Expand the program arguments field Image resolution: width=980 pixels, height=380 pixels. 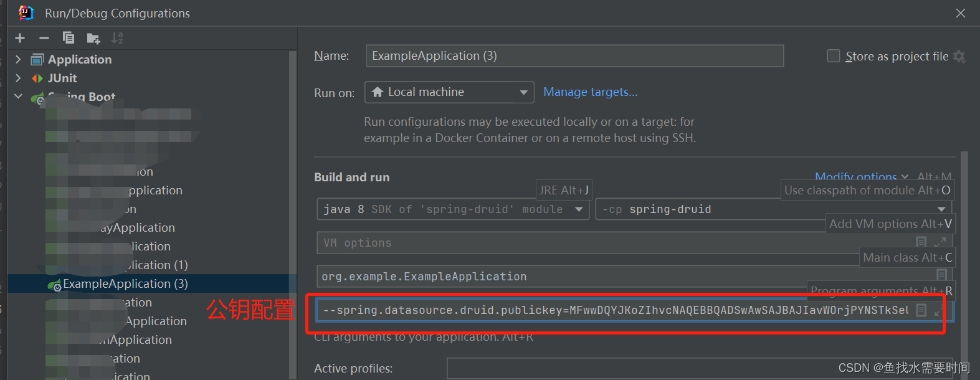938,310
